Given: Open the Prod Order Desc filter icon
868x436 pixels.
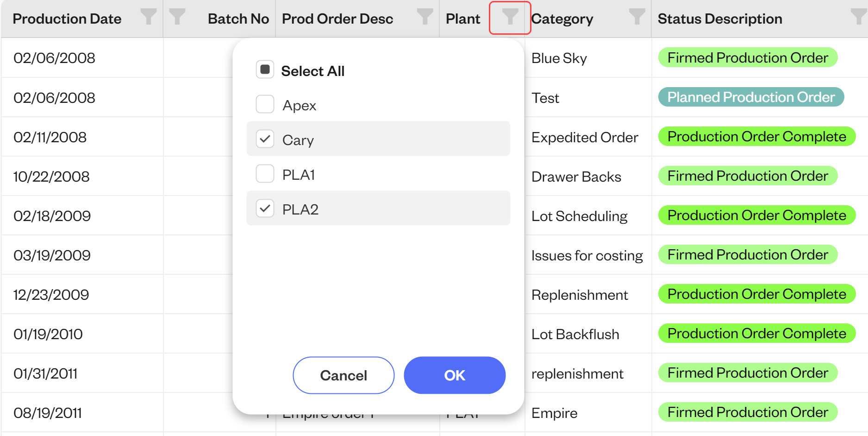Looking at the screenshot, I should (x=424, y=17).
